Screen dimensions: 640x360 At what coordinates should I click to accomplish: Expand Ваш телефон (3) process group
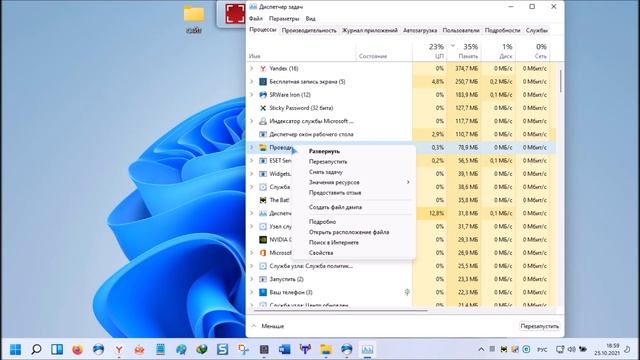click(252, 292)
